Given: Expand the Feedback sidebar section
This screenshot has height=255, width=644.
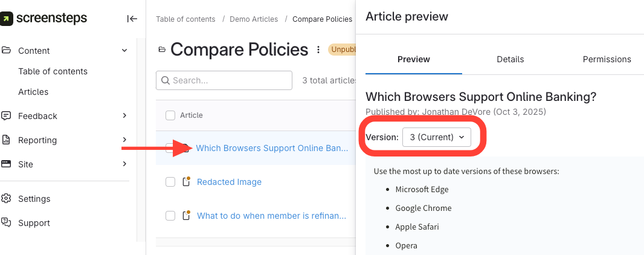Looking at the screenshot, I should coord(124,116).
